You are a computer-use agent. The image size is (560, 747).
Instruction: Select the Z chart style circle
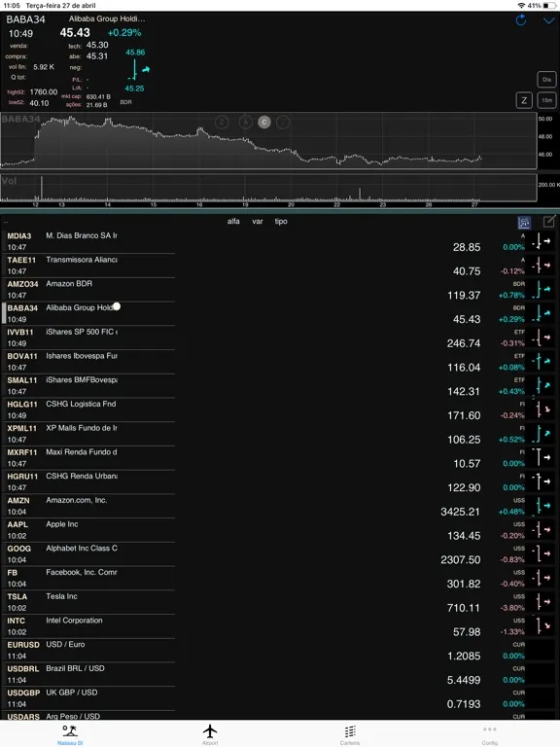coord(222,123)
